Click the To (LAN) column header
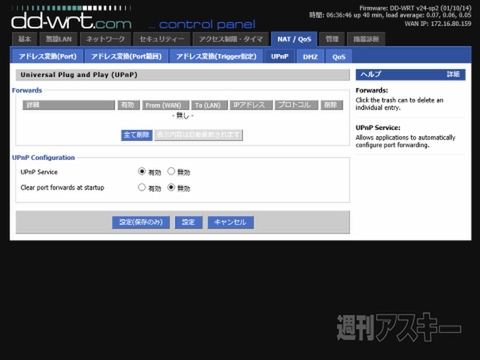The image size is (480, 360). (x=209, y=105)
